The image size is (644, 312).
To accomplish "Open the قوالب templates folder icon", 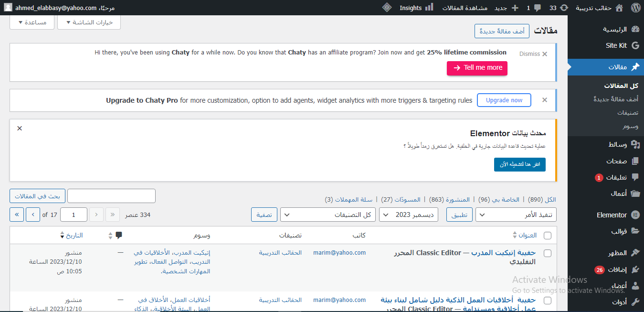I will [x=635, y=231].
